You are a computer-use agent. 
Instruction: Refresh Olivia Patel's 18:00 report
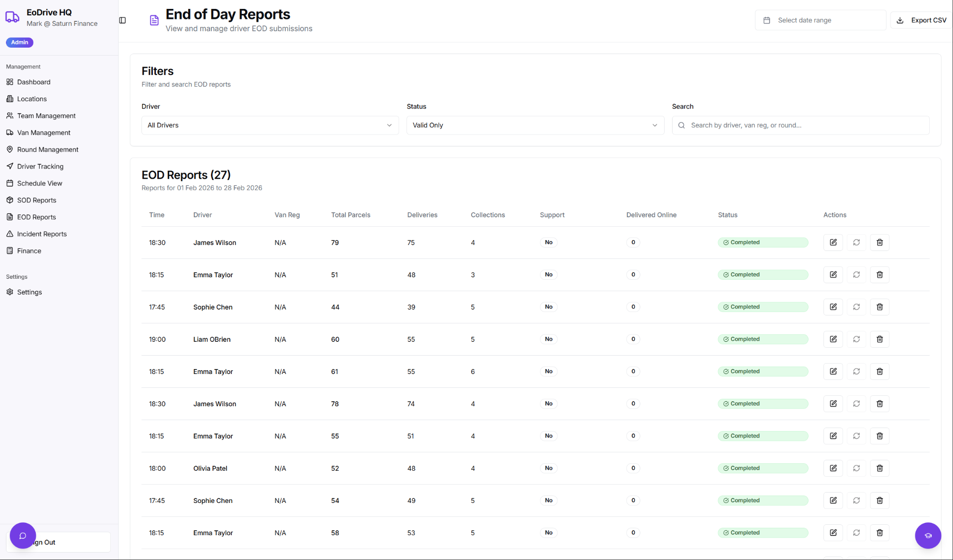tap(856, 468)
